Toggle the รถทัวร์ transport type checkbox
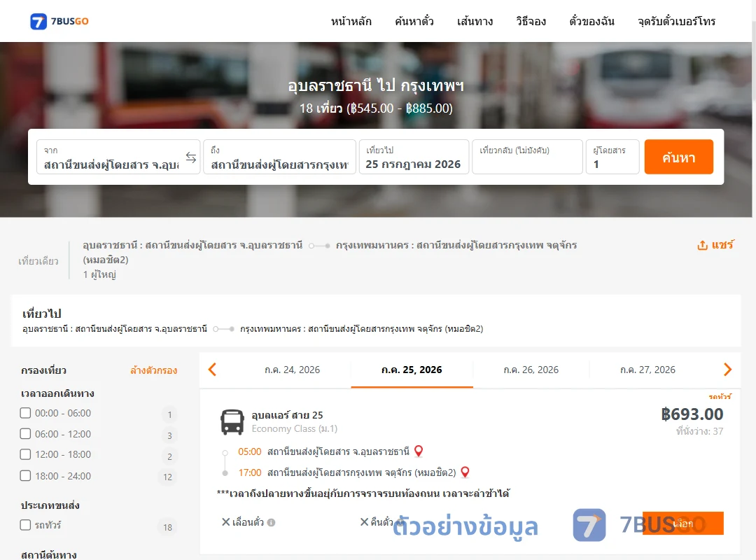756x560 pixels. 25,525
